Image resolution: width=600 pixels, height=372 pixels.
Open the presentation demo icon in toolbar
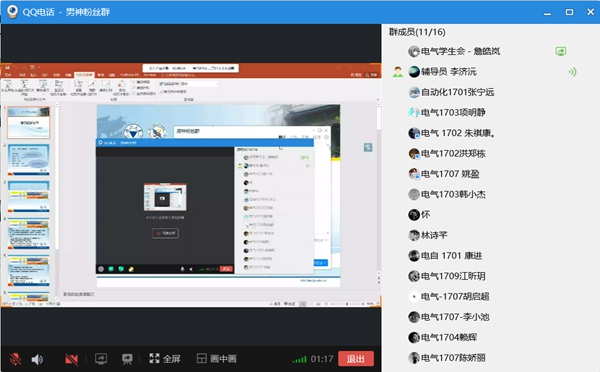click(x=127, y=359)
